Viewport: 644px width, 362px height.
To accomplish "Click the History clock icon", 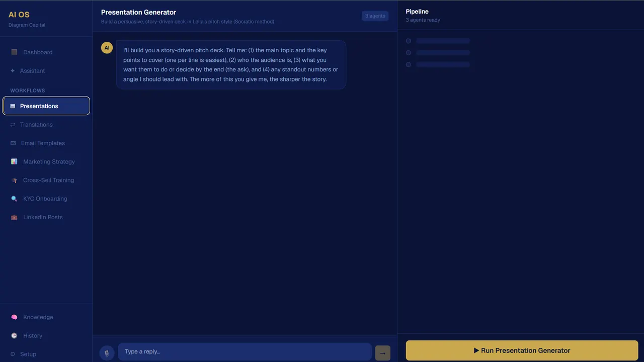I will point(14,336).
